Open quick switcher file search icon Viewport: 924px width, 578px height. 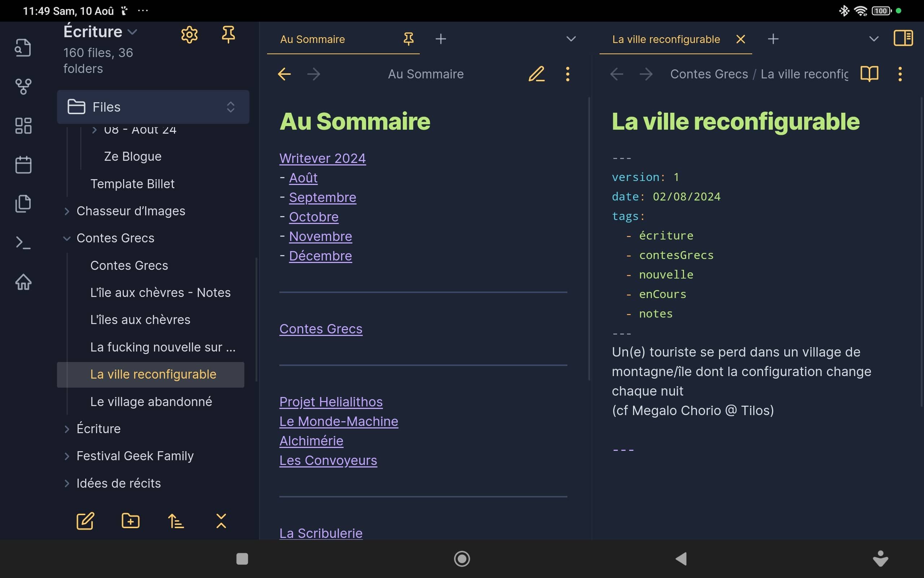[x=23, y=48]
